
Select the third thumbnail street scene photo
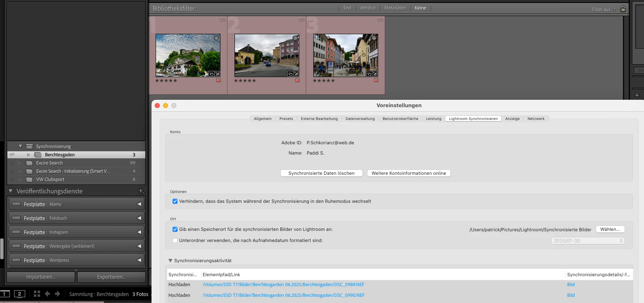pos(346,55)
